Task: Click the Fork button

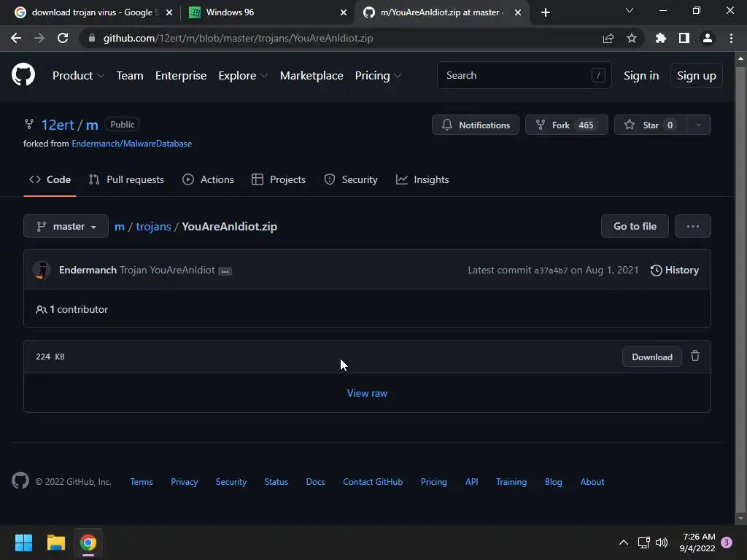Action: click(566, 125)
